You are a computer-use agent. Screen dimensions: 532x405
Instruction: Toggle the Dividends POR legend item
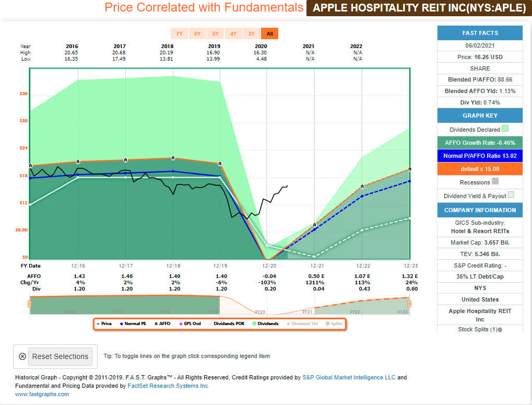(x=227, y=323)
